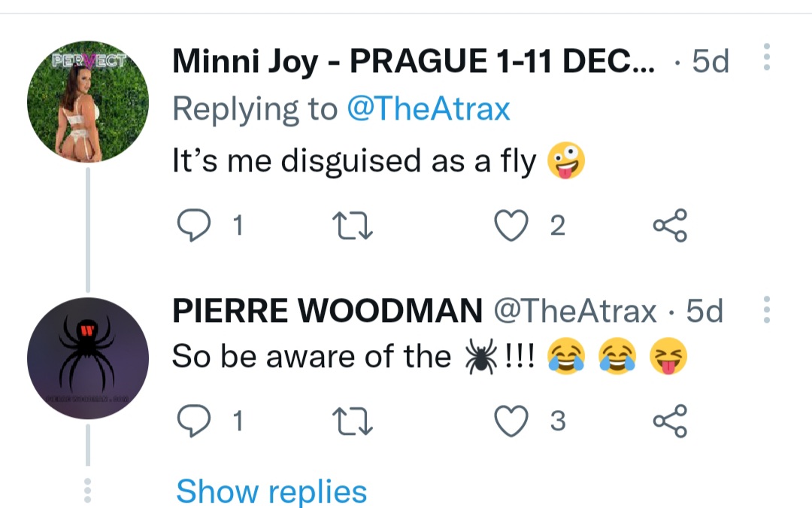The image size is (812, 508).
Task: Retweet Pierre Woodman's spider tweet
Action: (x=353, y=420)
